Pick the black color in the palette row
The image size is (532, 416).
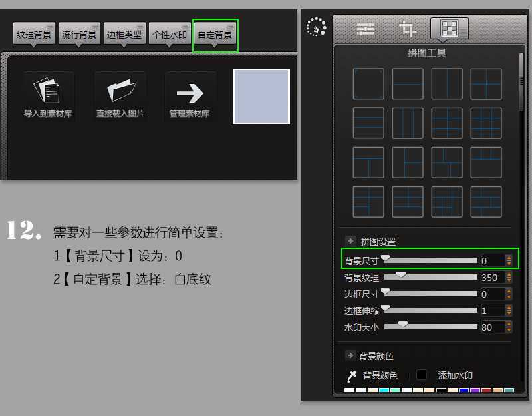tap(441, 390)
